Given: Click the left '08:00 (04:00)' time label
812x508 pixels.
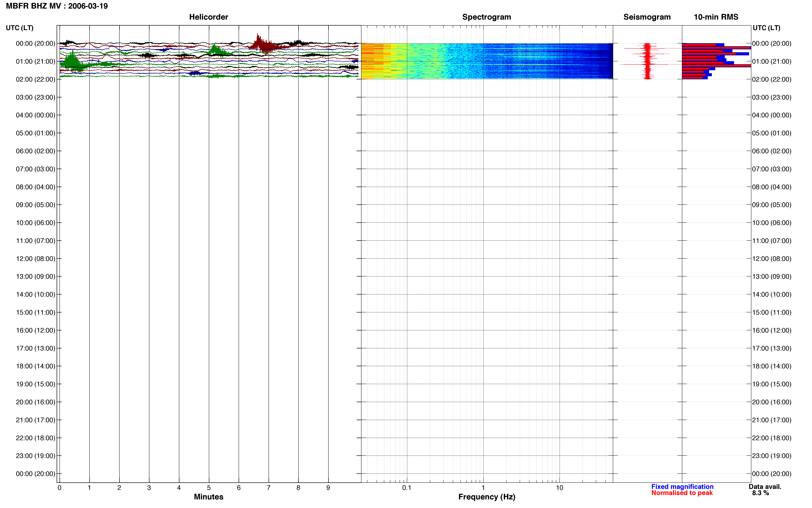Looking at the screenshot, I should click(x=36, y=187).
